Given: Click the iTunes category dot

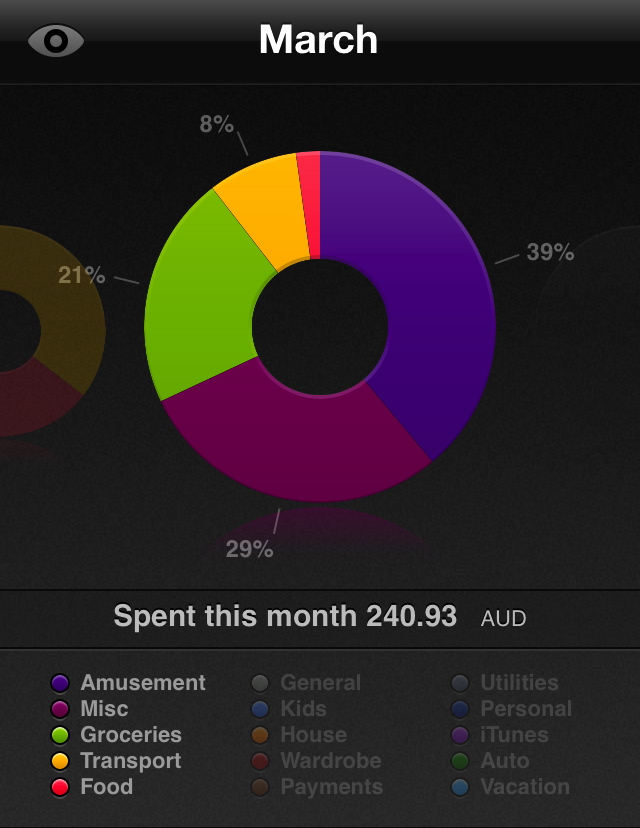Looking at the screenshot, I should [x=460, y=736].
